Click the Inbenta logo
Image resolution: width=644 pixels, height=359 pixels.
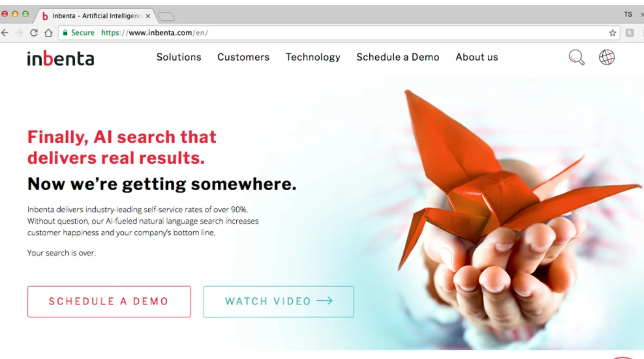(61, 58)
